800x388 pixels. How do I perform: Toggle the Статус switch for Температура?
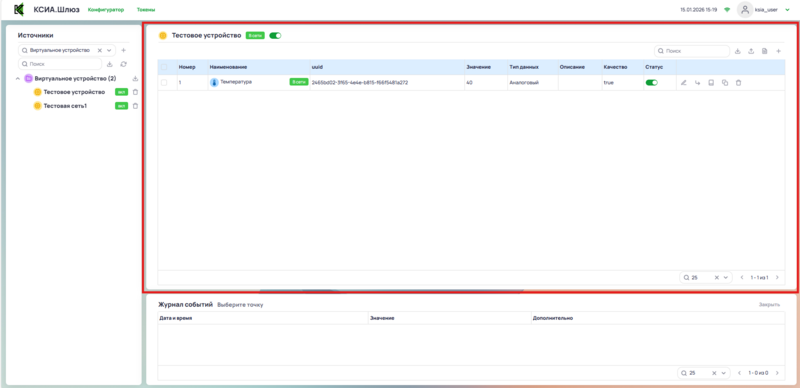652,83
